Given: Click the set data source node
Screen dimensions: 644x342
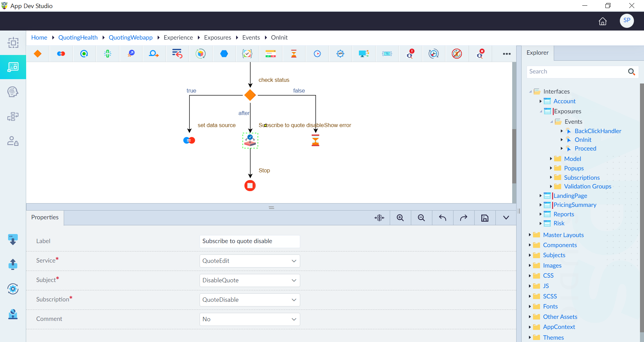Looking at the screenshot, I should pos(189,140).
